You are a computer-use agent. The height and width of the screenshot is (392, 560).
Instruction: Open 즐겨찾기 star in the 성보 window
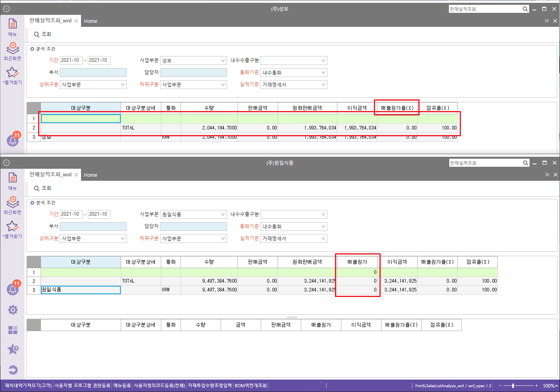(x=12, y=72)
